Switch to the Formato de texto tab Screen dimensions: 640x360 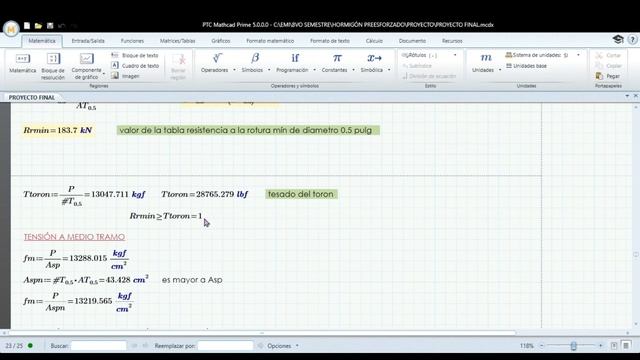click(330, 41)
